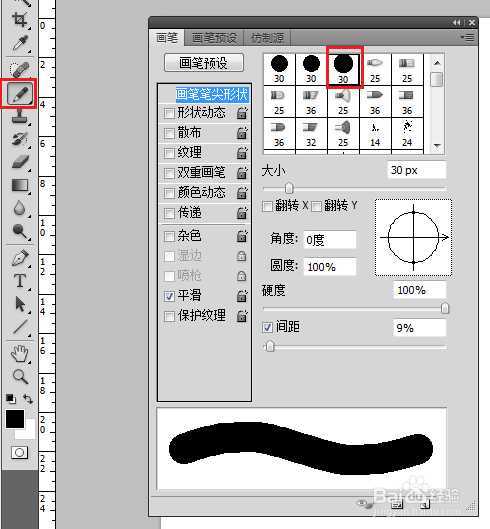Adjust the 间距 slider handle
This screenshot has height=529, width=490.
270,346
